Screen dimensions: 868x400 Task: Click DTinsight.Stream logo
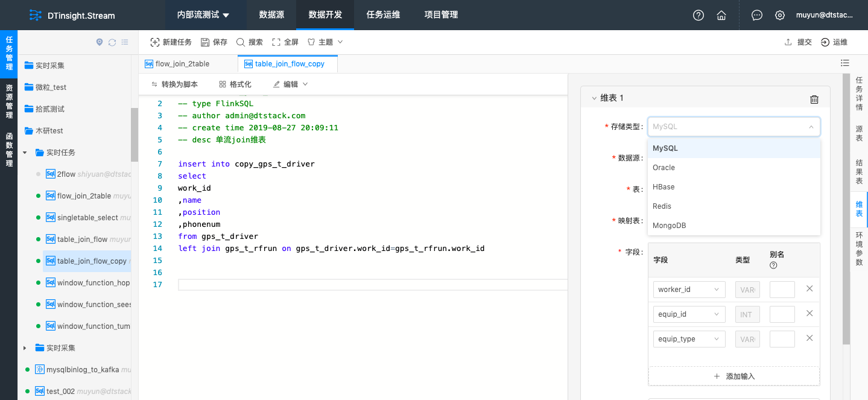72,16
